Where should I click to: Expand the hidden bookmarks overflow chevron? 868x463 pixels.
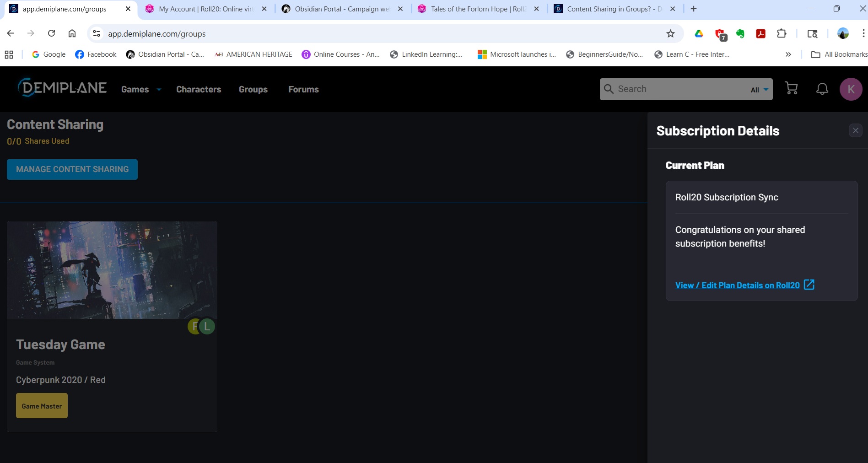click(788, 54)
